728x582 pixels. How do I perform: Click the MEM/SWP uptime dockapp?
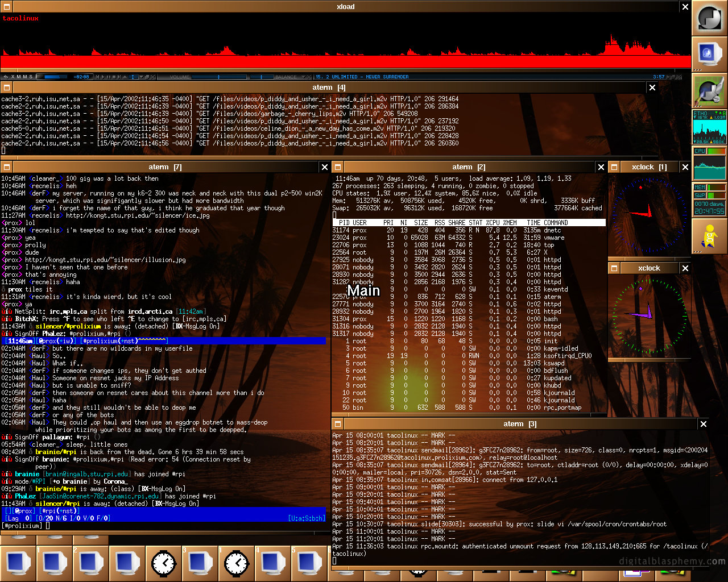[710, 200]
